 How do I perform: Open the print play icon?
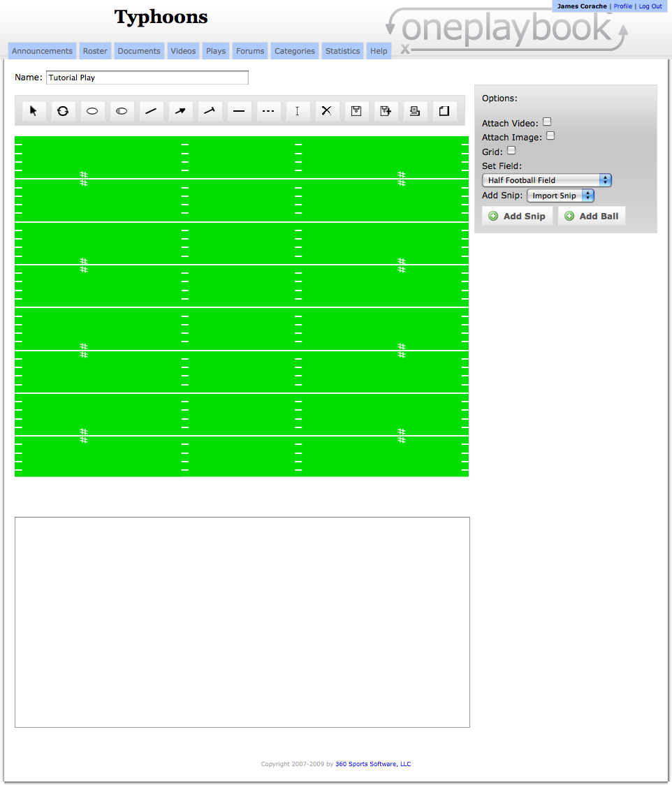coord(414,110)
